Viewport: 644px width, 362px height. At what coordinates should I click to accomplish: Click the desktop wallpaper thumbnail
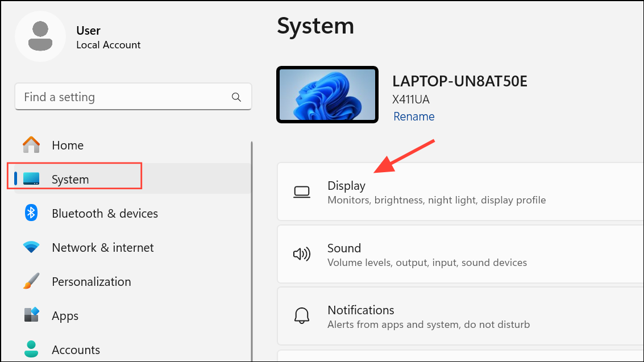327,95
